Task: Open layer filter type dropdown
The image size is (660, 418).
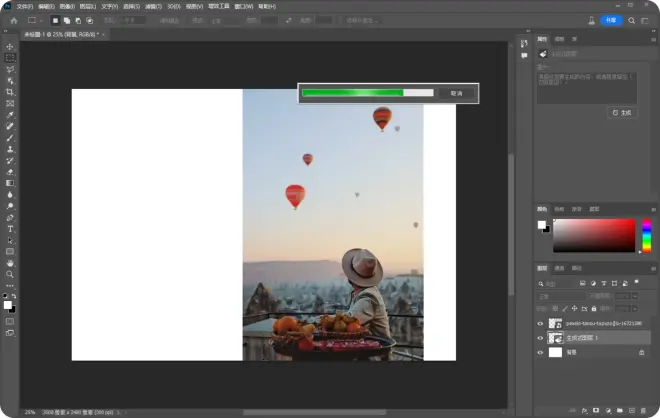Action: (x=556, y=284)
